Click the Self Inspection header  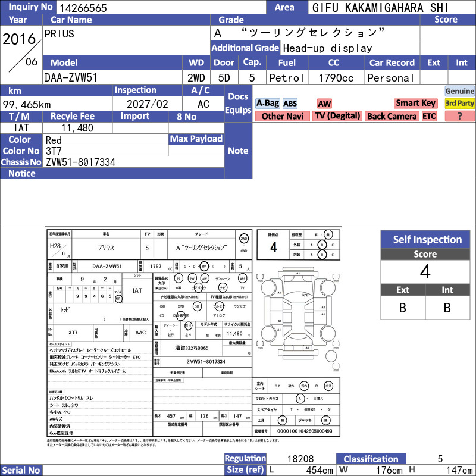pos(425,239)
